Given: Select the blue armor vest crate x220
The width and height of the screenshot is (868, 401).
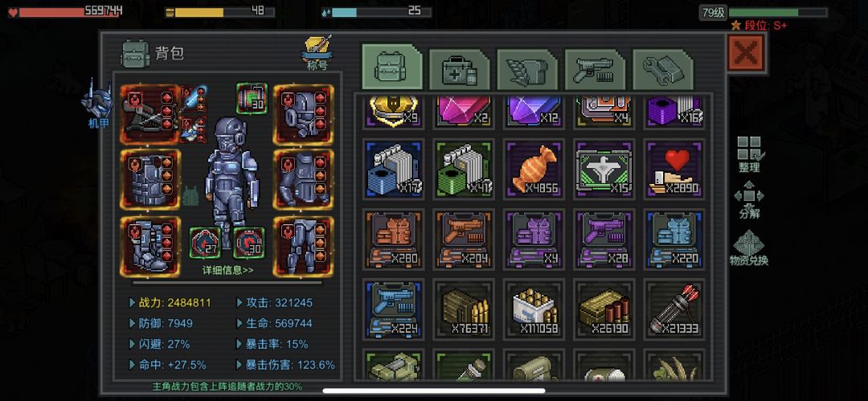Looking at the screenshot, I should (x=674, y=239).
